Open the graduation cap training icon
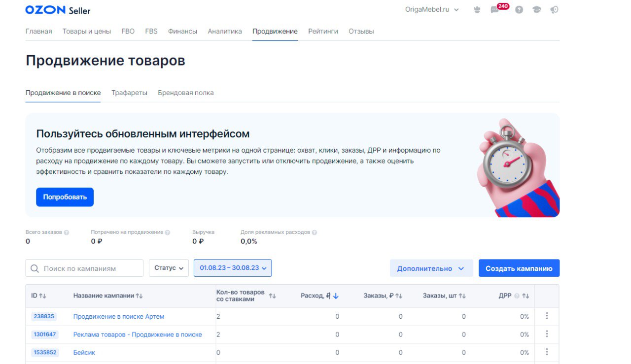The image size is (631, 364). pos(537,9)
